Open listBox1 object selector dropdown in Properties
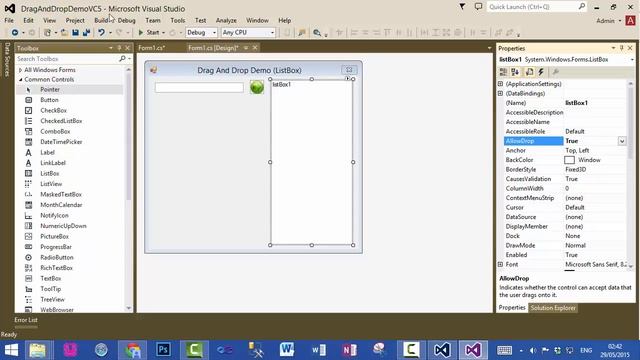 click(632, 60)
